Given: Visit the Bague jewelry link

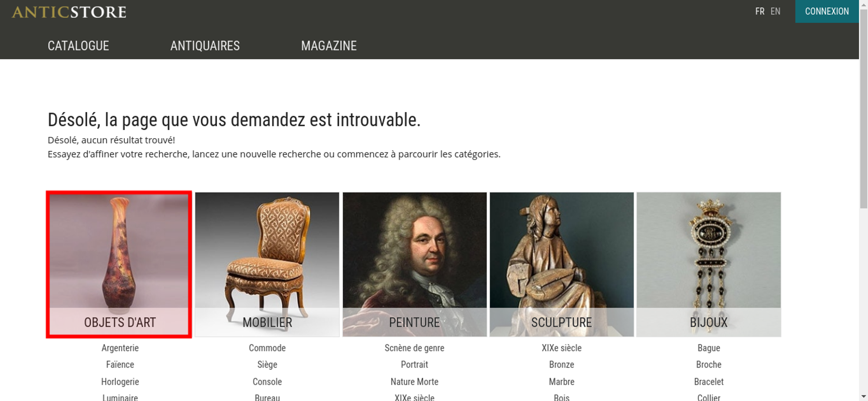Looking at the screenshot, I should (709, 348).
